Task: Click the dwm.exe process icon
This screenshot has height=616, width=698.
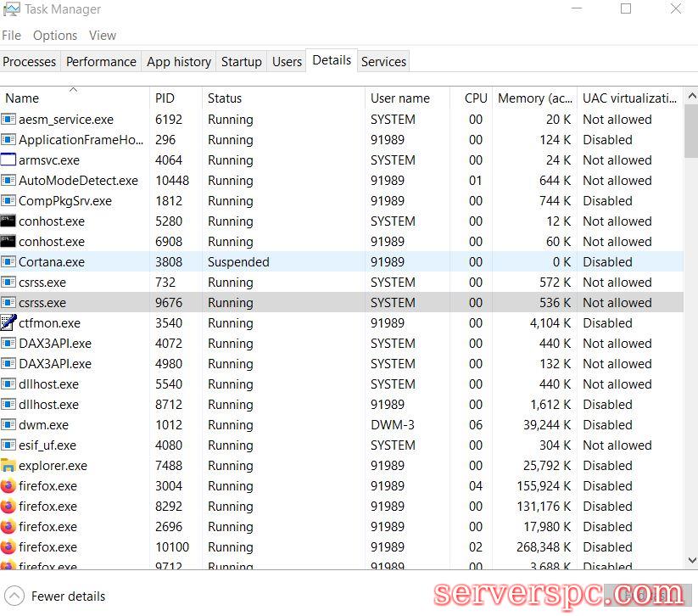Action: (x=8, y=425)
